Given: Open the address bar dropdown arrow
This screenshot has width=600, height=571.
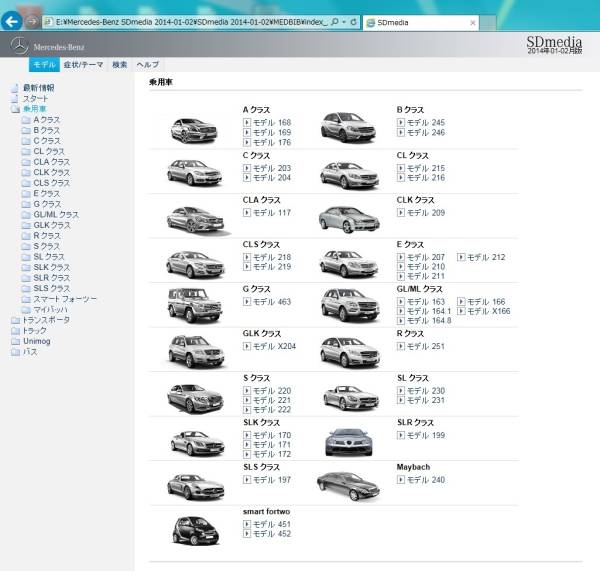Looking at the screenshot, I should click(x=344, y=22).
